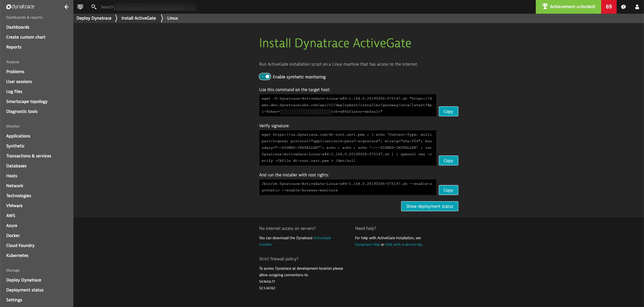Image resolution: width=644 pixels, height=307 pixels.
Task: Click the search magnifier icon
Action: (94, 7)
